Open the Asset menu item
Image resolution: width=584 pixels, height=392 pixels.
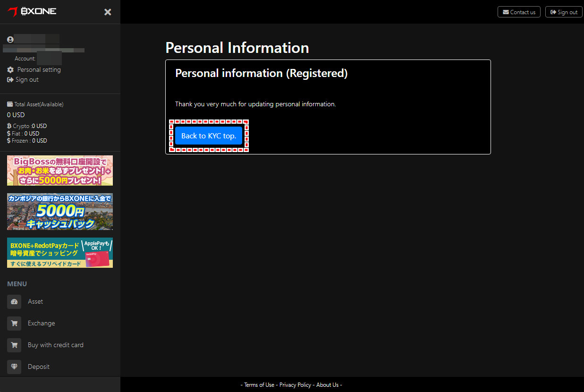click(35, 301)
